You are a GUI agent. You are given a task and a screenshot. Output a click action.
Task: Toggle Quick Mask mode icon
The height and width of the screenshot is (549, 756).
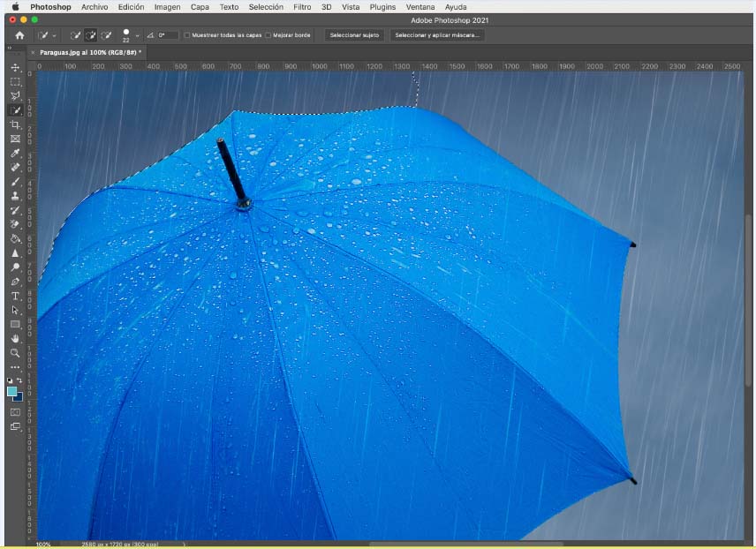[15, 412]
